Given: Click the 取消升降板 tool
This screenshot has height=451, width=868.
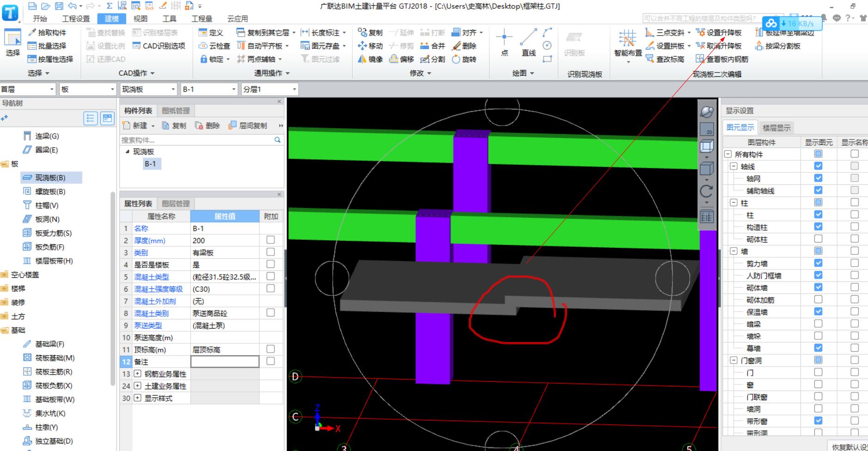Looking at the screenshot, I should coord(719,46).
